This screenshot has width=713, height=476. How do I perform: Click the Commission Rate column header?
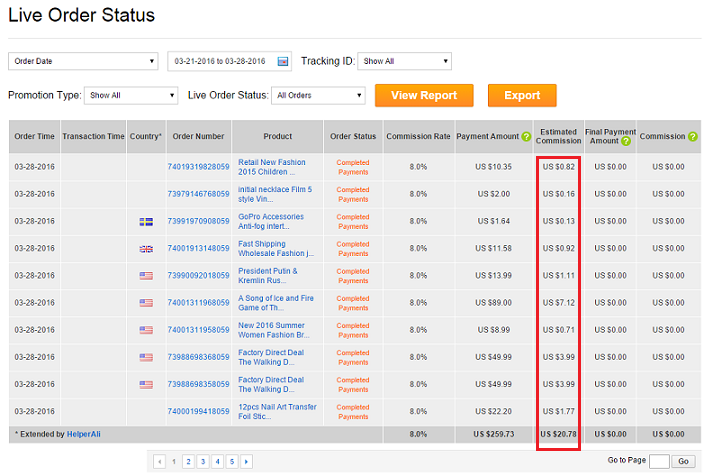point(418,136)
